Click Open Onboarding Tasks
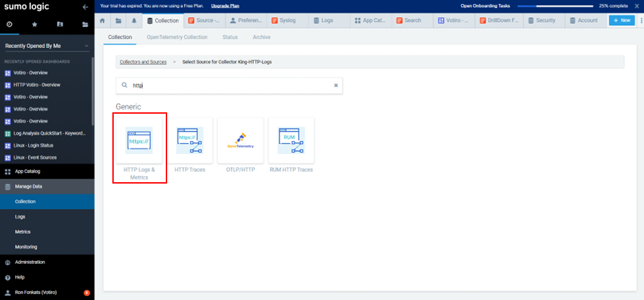Screen dimensions: 644x300 [486, 5]
